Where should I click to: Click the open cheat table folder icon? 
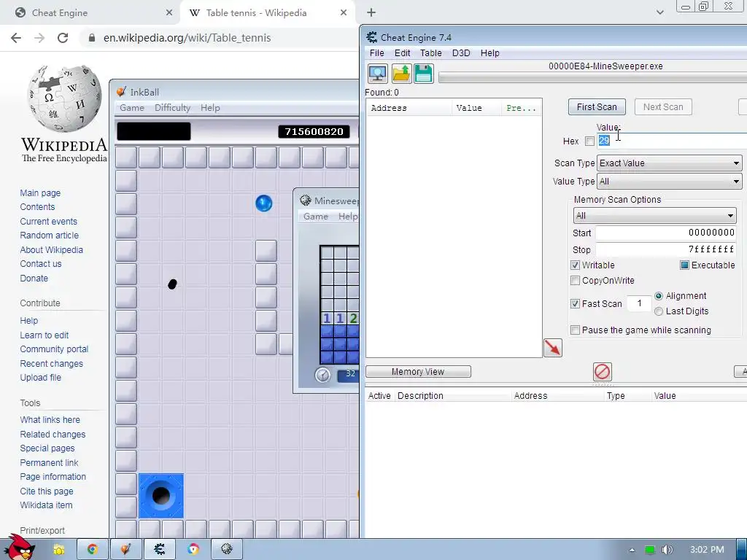401,74
